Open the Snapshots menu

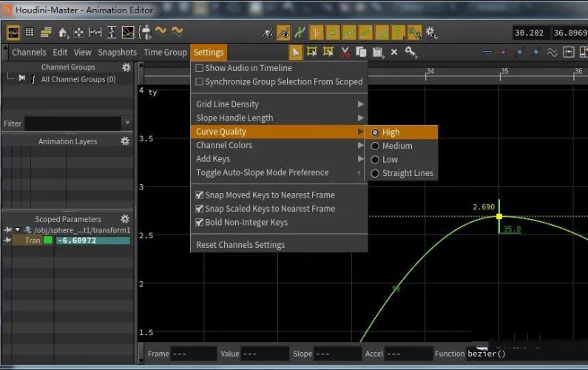click(118, 52)
